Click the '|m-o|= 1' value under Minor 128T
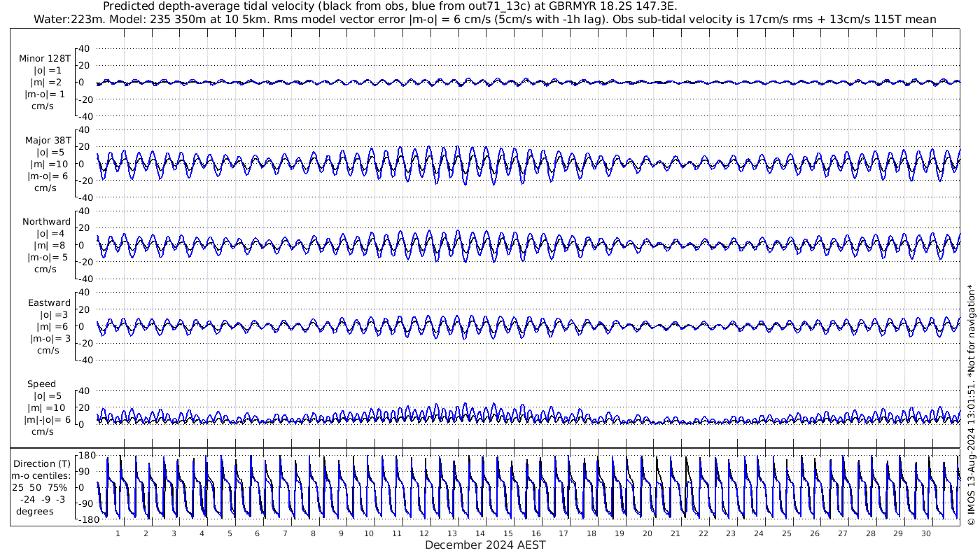The width and height of the screenshot is (980, 560). click(x=45, y=94)
